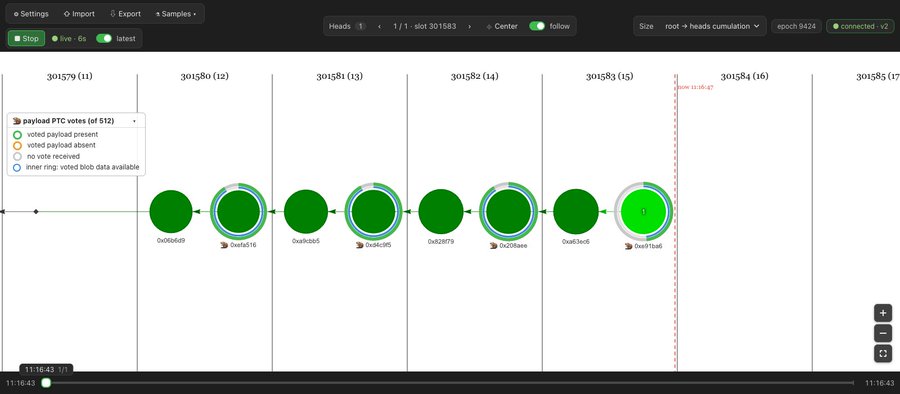
Task: Click slot header 301583 (15)
Action: [x=610, y=76]
